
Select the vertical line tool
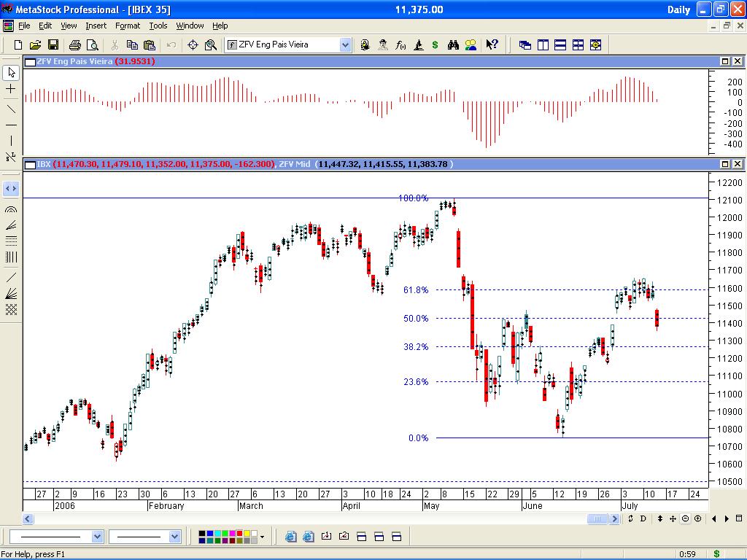[11, 141]
